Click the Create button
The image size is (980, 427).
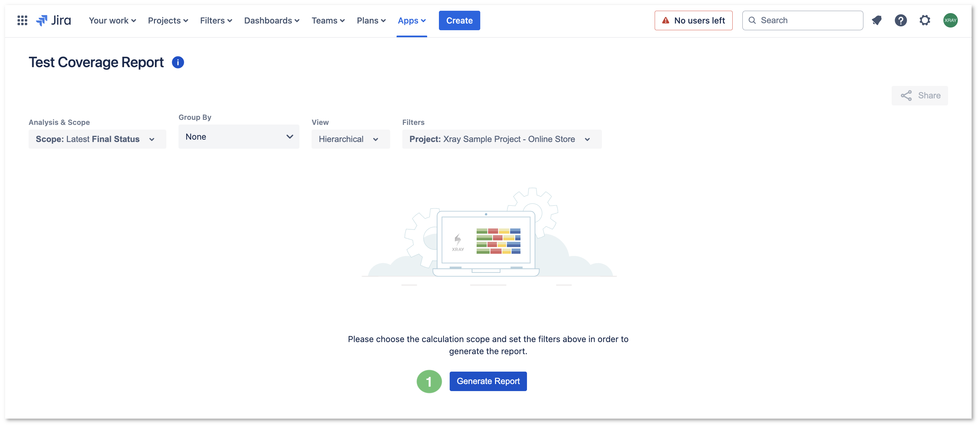pyautogui.click(x=459, y=20)
